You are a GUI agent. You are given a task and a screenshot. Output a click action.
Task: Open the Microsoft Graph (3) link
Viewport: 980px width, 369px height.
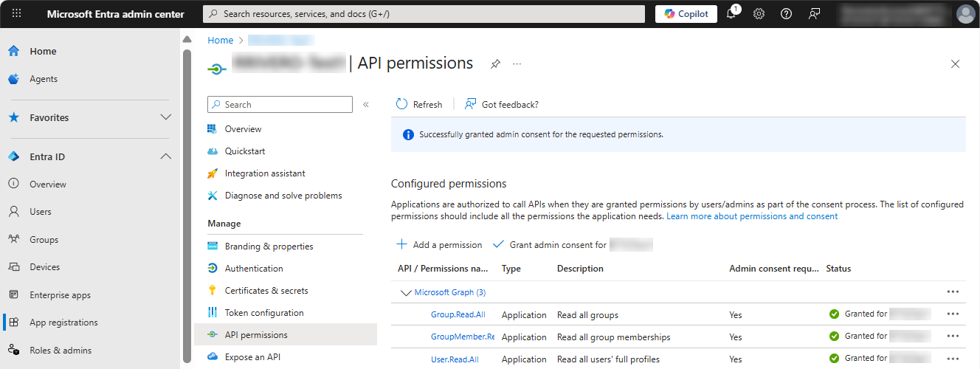click(450, 292)
